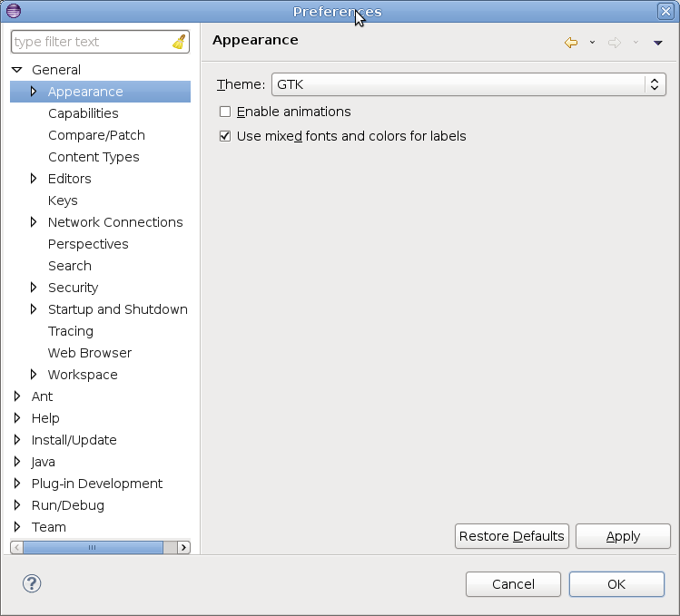Select Web Browser preferences page
The width and height of the screenshot is (680, 616).
click(x=89, y=353)
